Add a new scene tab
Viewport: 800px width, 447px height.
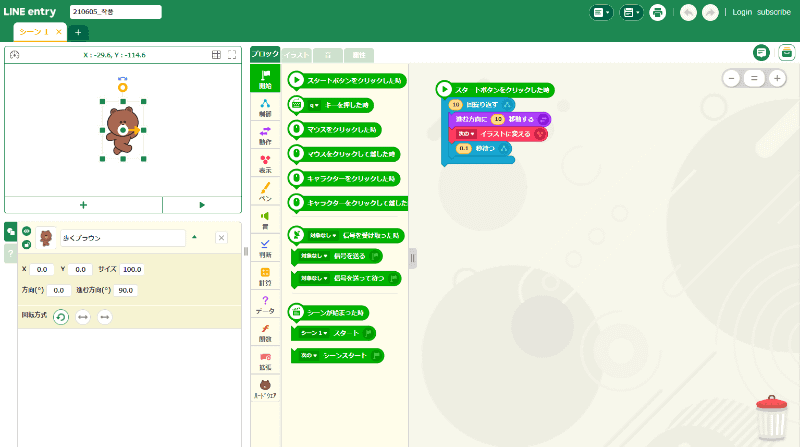78,32
